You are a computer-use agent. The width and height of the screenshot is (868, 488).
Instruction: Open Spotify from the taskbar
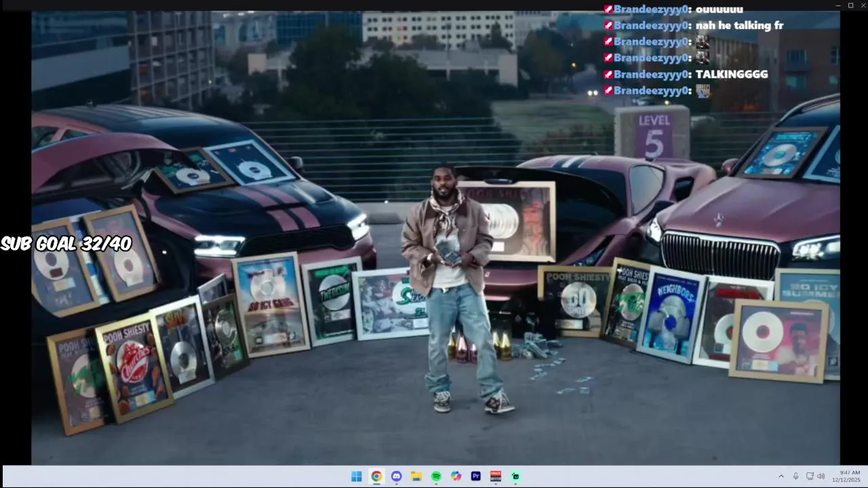pyautogui.click(x=436, y=476)
